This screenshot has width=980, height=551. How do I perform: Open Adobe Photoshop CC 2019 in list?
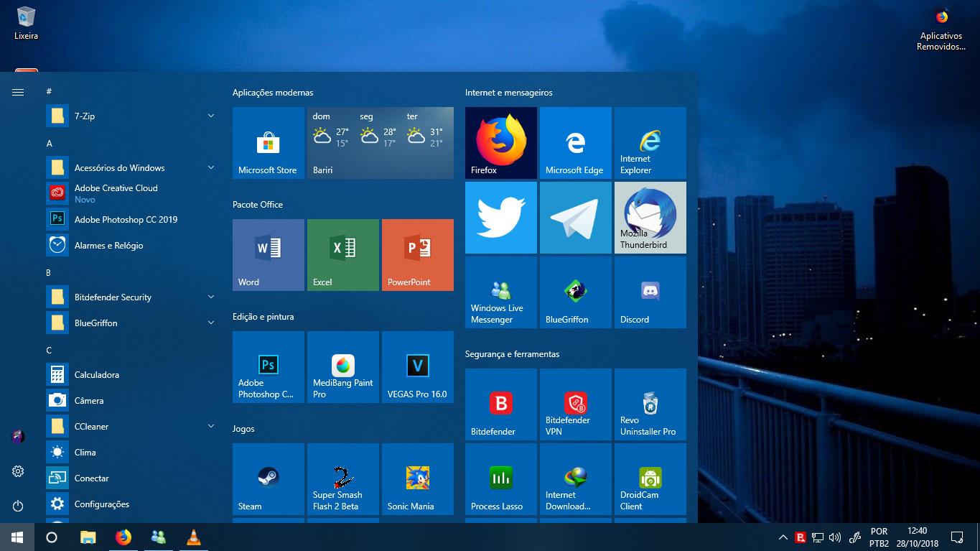(132, 219)
